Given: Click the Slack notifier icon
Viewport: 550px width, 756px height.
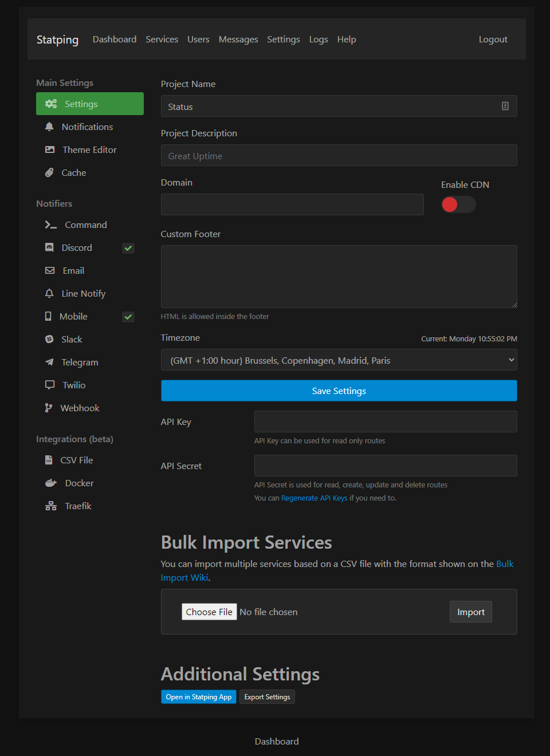Looking at the screenshot, I should 49,339.
